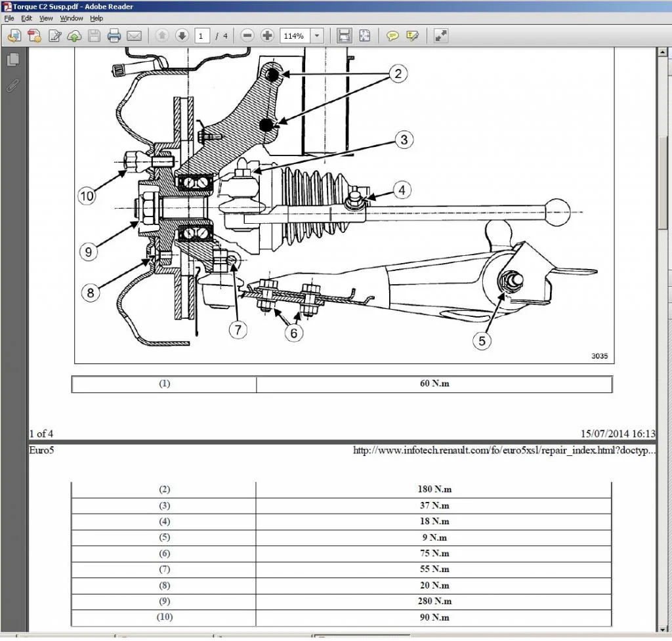
Task: Click the '(10)' reference cell
Action: (165, 617)
